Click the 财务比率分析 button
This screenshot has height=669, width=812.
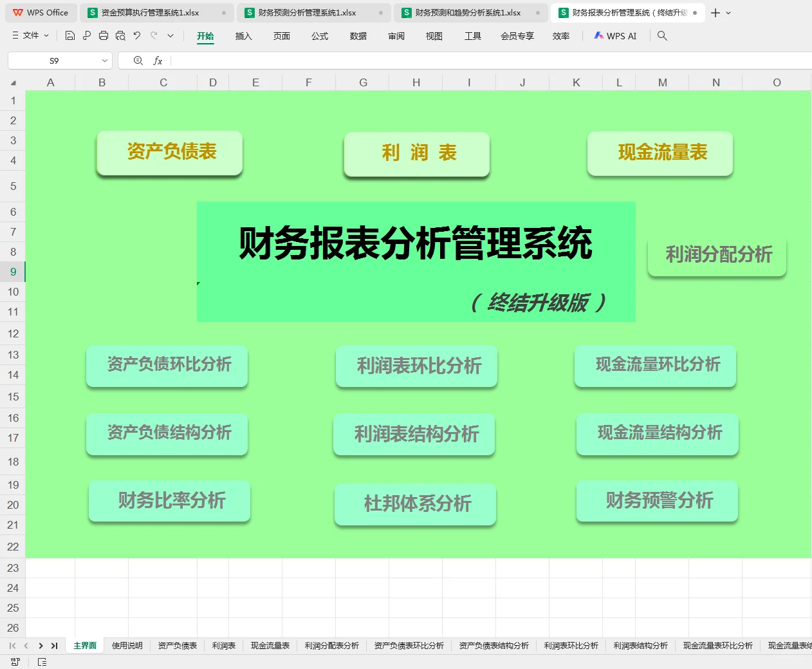point(170,501)
